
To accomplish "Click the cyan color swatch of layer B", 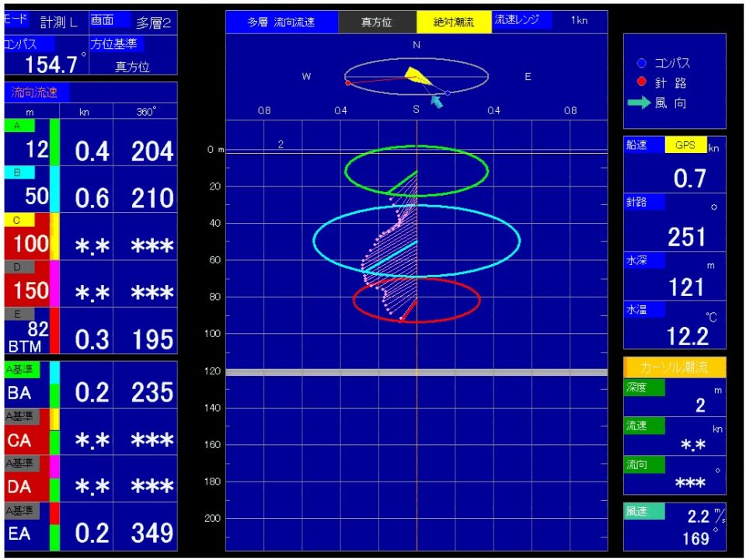I will [54, 189].
